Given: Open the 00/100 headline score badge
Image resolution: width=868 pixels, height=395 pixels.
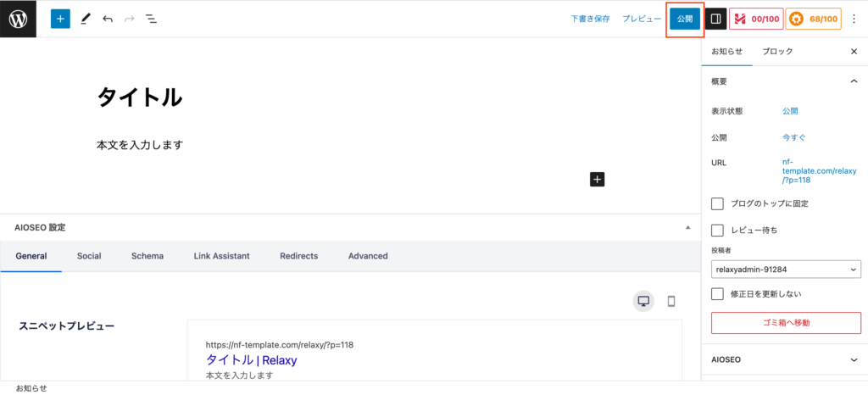Looking at the screenshot, I should tap(755, 19).
